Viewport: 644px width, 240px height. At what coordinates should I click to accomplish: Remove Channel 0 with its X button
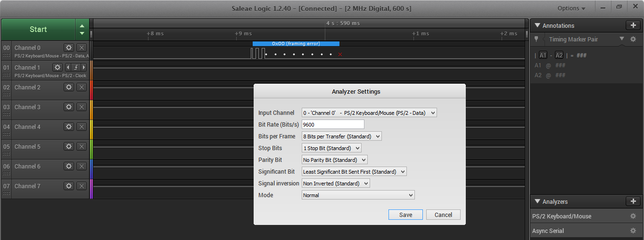(82, 48)
